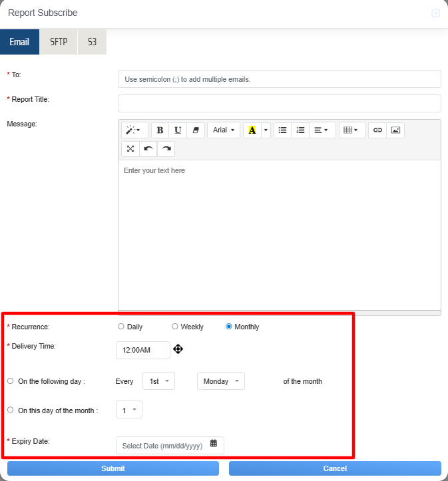Apply underline formatting to message text
Image resolution: width=448 pixels, height=481 pixels.
[x=178, y=130]
